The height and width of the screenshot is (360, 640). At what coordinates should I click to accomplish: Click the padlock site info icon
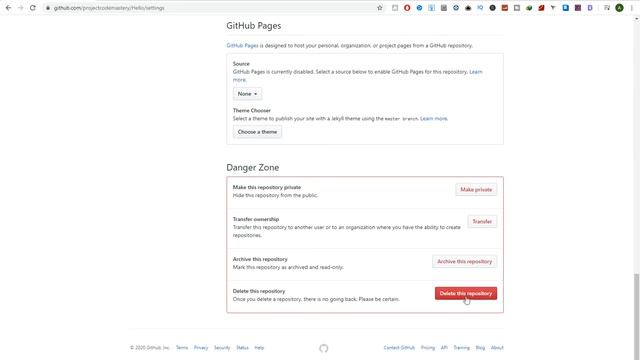click(48, 8)
